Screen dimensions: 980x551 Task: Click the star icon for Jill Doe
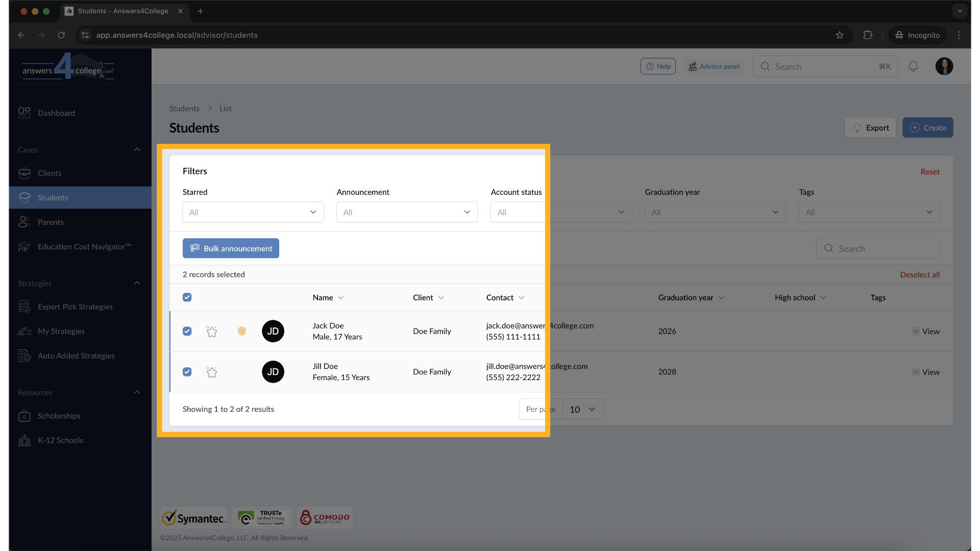tap(212, 372)
